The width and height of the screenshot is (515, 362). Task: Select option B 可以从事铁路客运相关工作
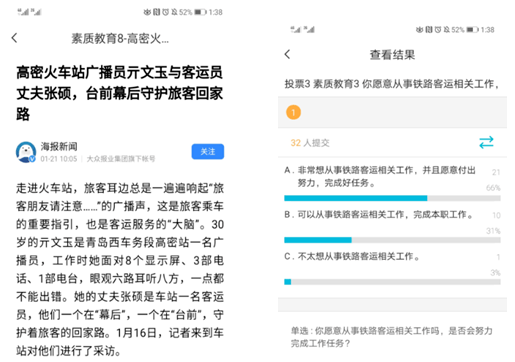coord(379,215)
